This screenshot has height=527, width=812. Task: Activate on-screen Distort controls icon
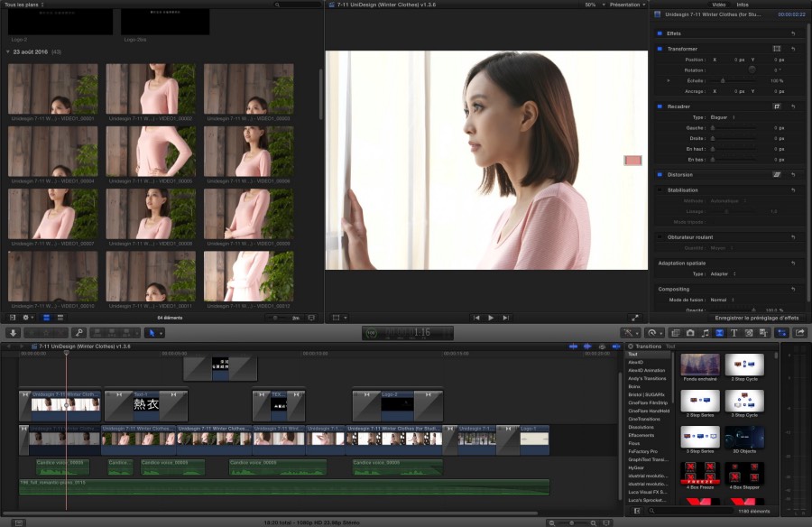(x=777, y=175)
